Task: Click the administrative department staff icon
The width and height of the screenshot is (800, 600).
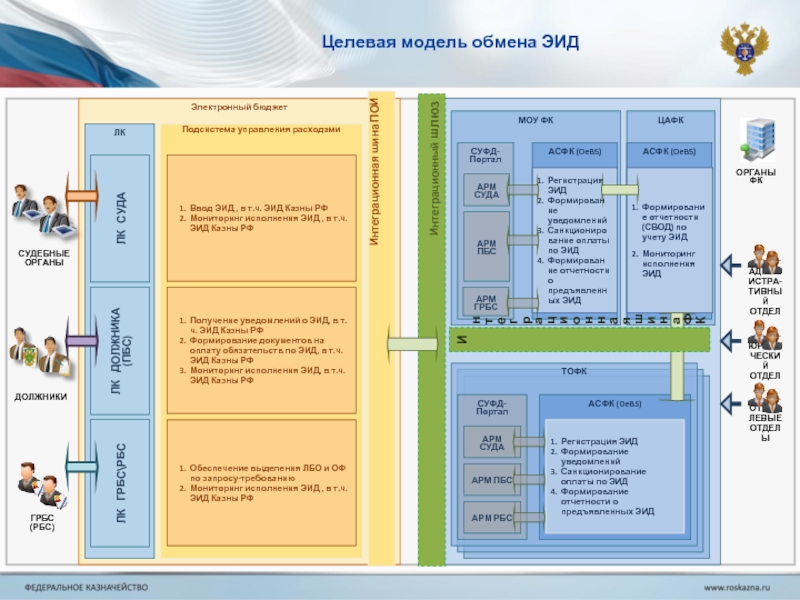Action: coord(764,259)
